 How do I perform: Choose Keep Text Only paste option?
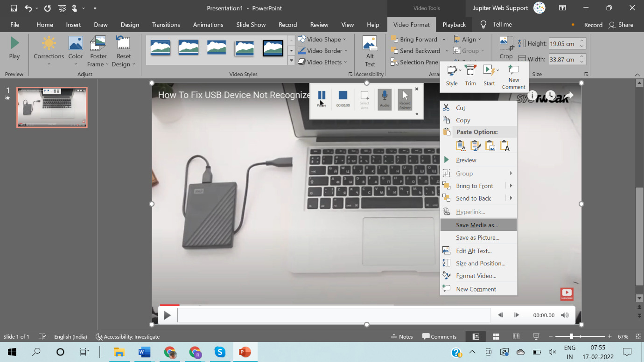click(505, 146)
